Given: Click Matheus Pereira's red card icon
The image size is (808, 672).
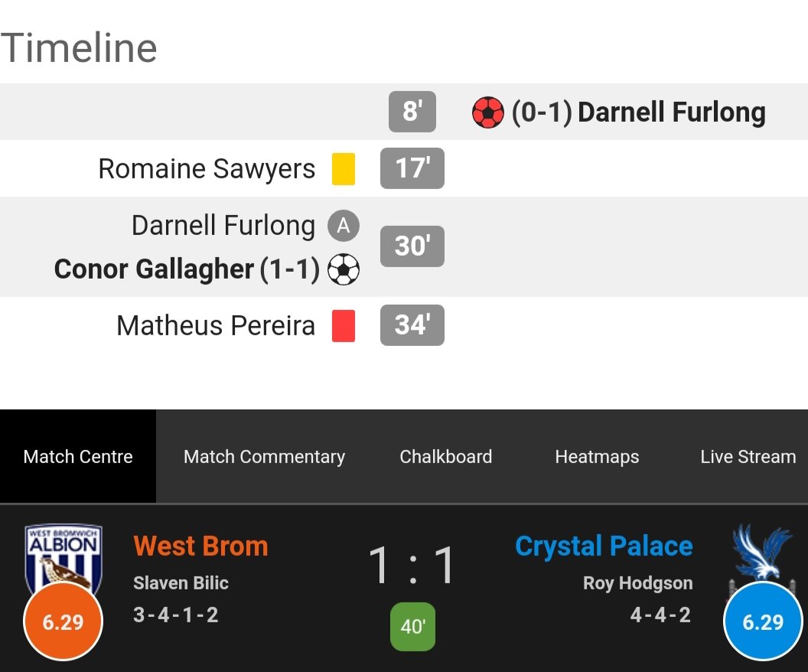Looking at the screenshot, I should coord(344,326).
